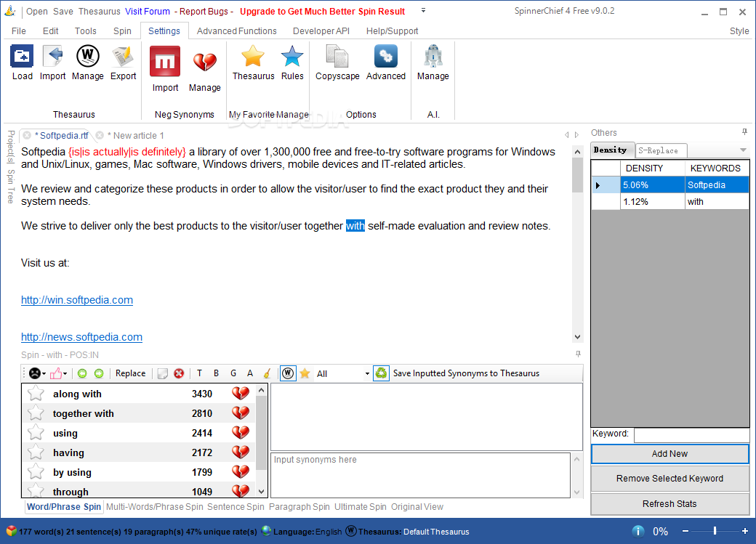Click the green forward arrow in spin toolbar
The height and width of the screenshot is (544, 756).
click(x=99, y=373)
